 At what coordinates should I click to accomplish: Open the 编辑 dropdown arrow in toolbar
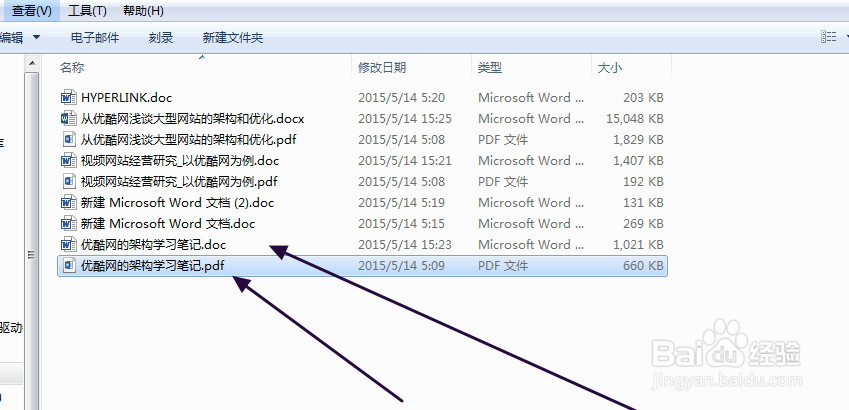click(36, 37)
